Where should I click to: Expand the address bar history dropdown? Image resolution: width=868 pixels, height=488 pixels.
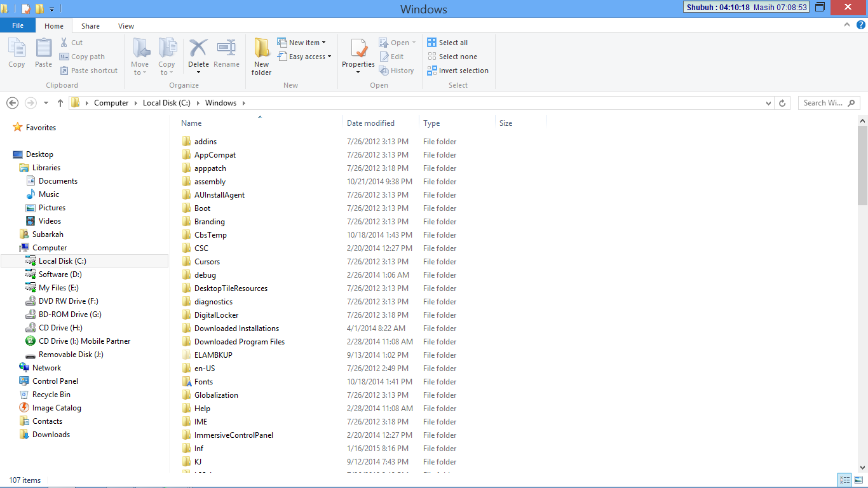(768, 103)
